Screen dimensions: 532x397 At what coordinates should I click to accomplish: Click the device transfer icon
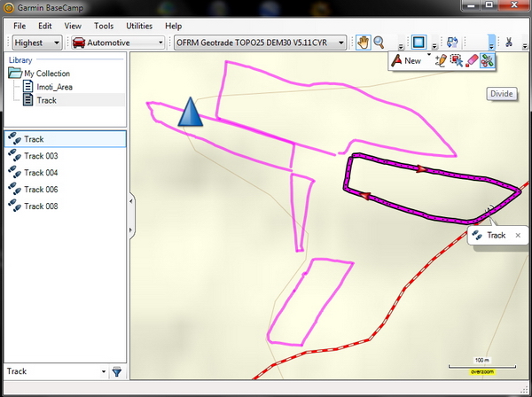pos(452,43)
